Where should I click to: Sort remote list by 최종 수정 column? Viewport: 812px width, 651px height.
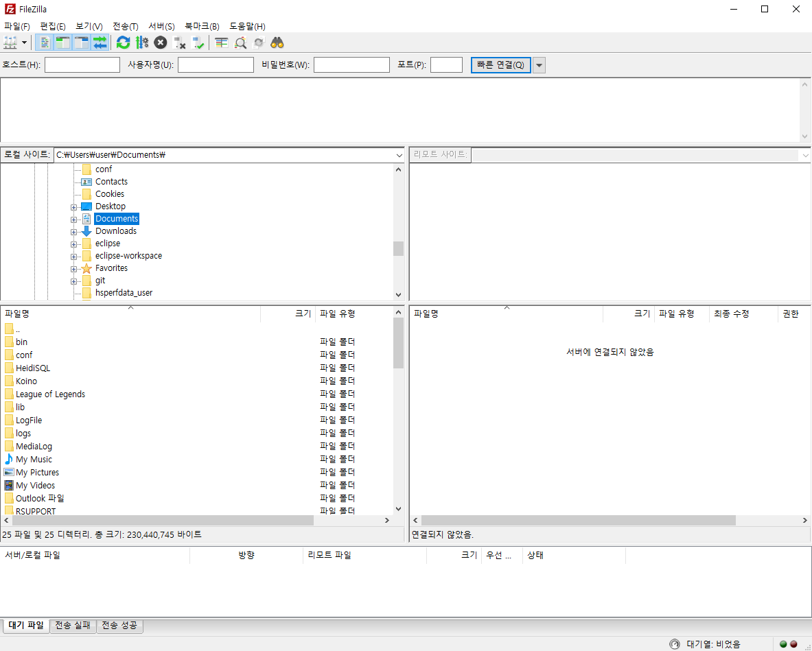tap(743, 313)
